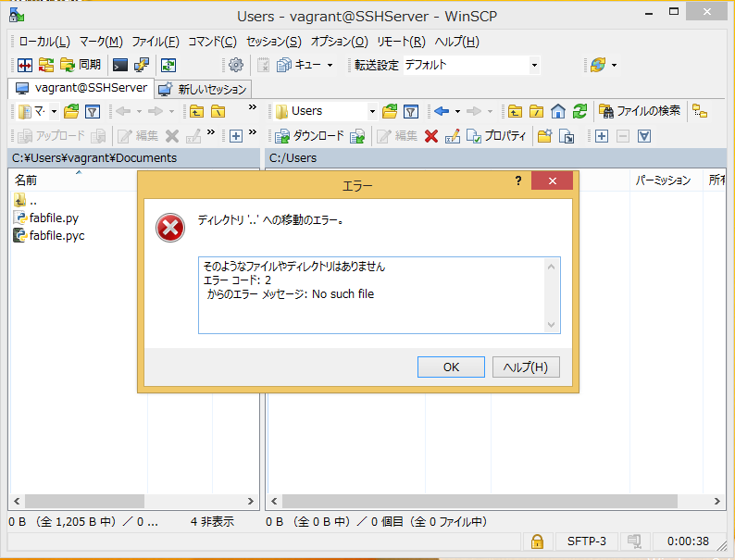Click local panel open directory icon
The height and width of the screenshot is (560, 735).
pos(71,111)
